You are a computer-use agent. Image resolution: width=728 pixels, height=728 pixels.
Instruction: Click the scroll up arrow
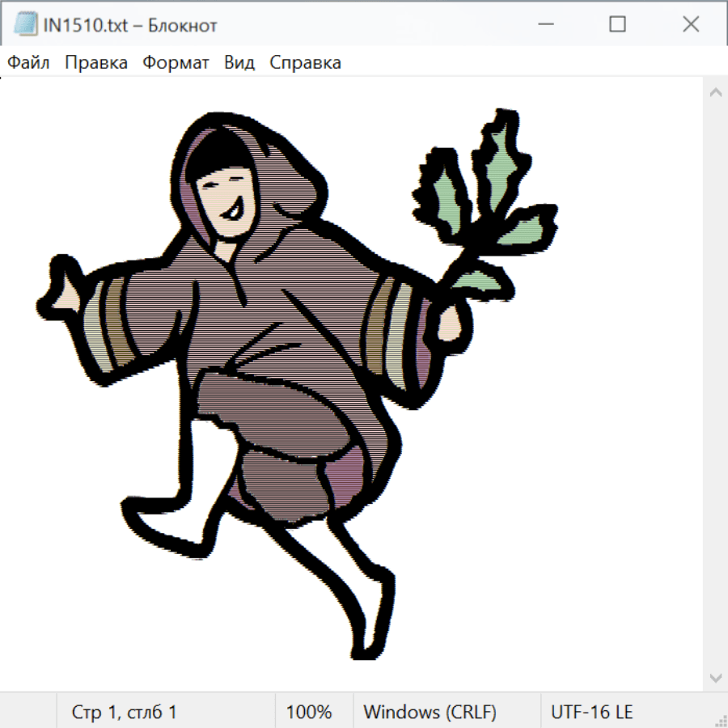coord(715,92)
